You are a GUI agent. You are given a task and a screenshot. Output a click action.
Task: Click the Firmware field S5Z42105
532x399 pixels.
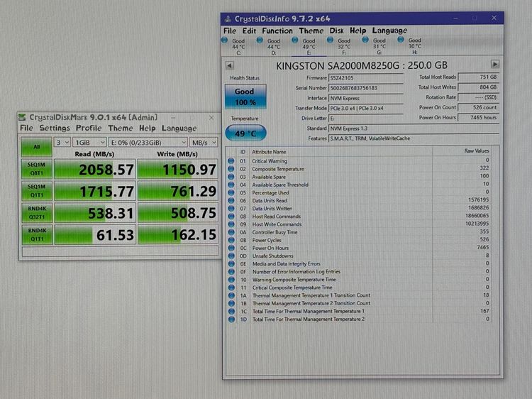(x=366, y=78)
